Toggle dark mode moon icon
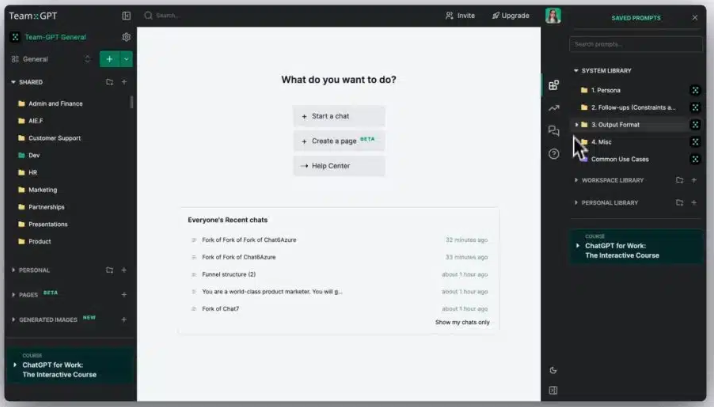 [x=553, y=370]
